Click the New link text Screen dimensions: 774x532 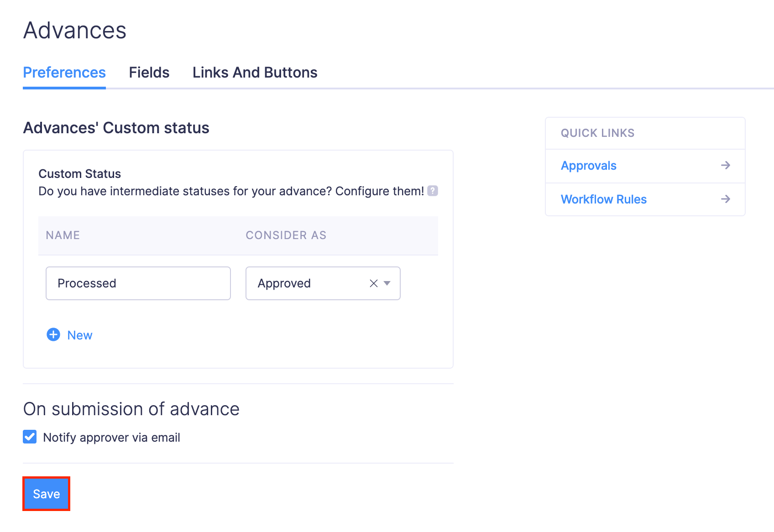coord(80,335)
